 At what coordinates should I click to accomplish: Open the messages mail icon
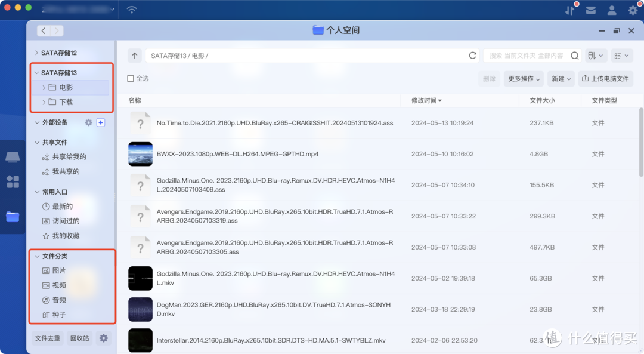pos(590,10)
